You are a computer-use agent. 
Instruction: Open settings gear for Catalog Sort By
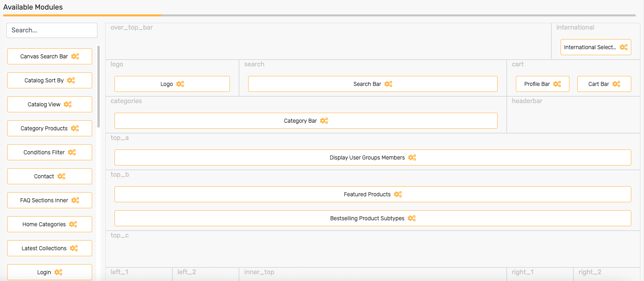click(71, 80)
